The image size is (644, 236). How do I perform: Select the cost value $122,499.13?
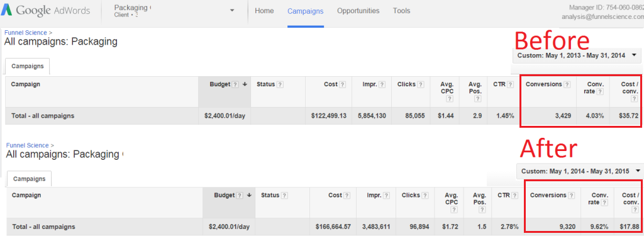pos(328,116)
